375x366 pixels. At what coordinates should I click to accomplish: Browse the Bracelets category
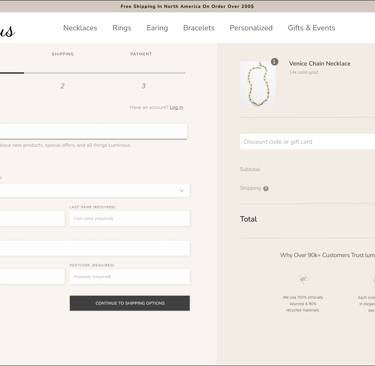pos(199,28)
